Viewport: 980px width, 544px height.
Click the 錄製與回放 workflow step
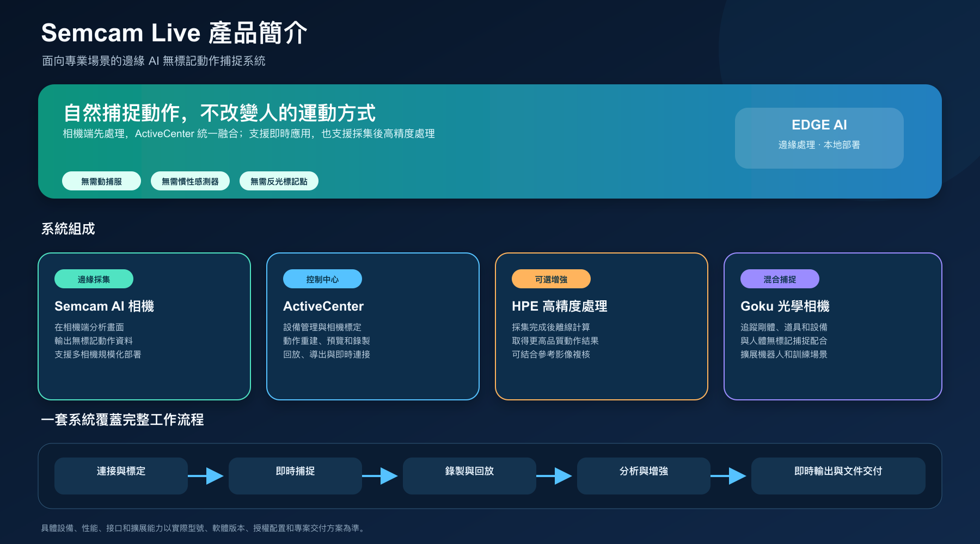coord(469,476)
